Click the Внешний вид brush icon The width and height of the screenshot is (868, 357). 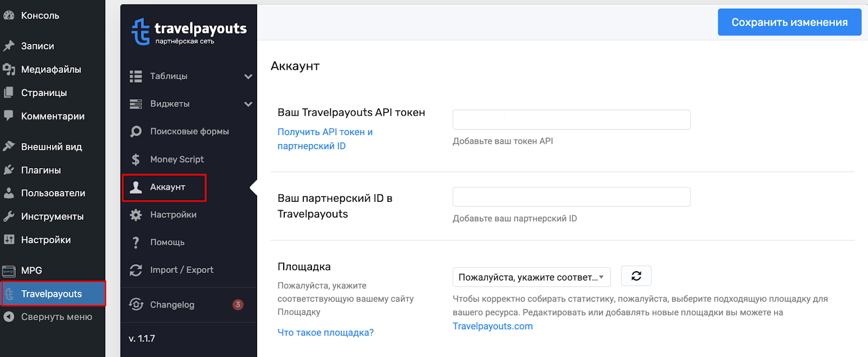(x=9, y=146)
